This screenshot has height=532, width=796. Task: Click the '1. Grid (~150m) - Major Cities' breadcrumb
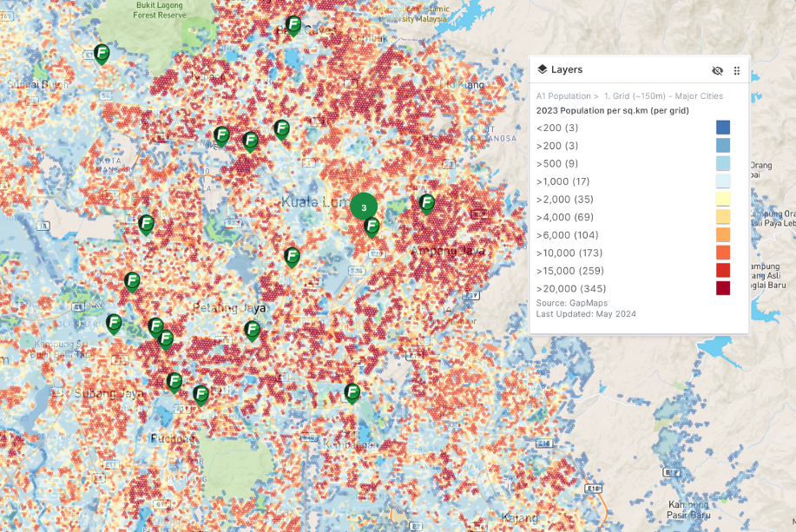pos(663,96)
